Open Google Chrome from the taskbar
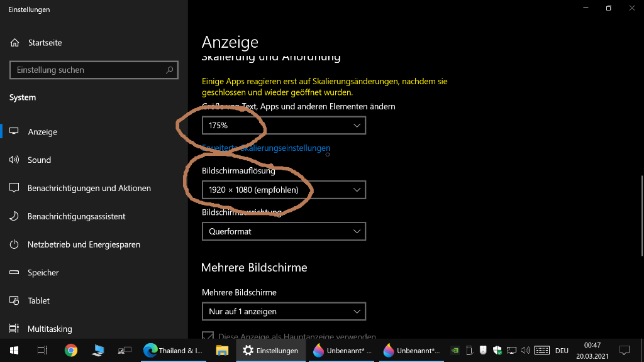644x362 pixels. point(70,351)
